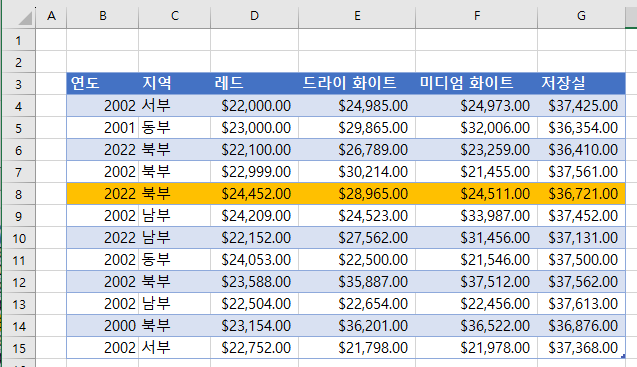Select row 8 header
The height and width of the screenshot is (367, 637).
click(x=19, y=194)
